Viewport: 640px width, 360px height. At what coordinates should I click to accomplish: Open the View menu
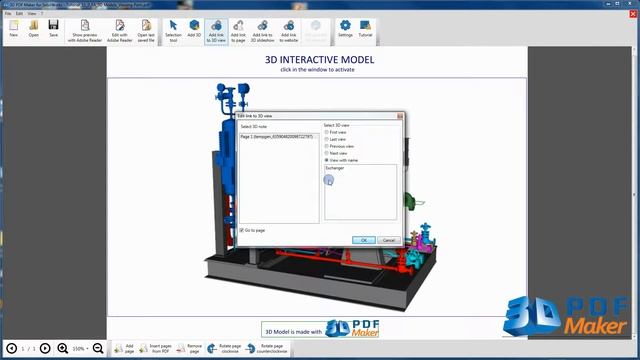[x=32, y=13]
